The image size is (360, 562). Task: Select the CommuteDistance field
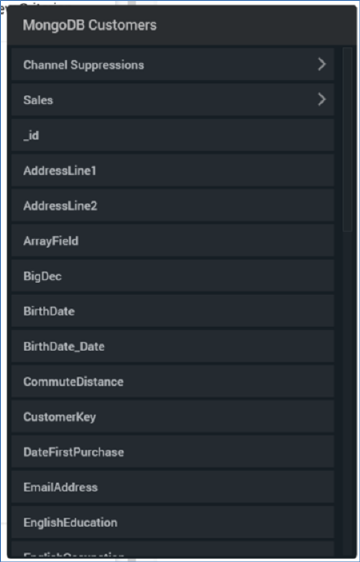coord(173,381)
